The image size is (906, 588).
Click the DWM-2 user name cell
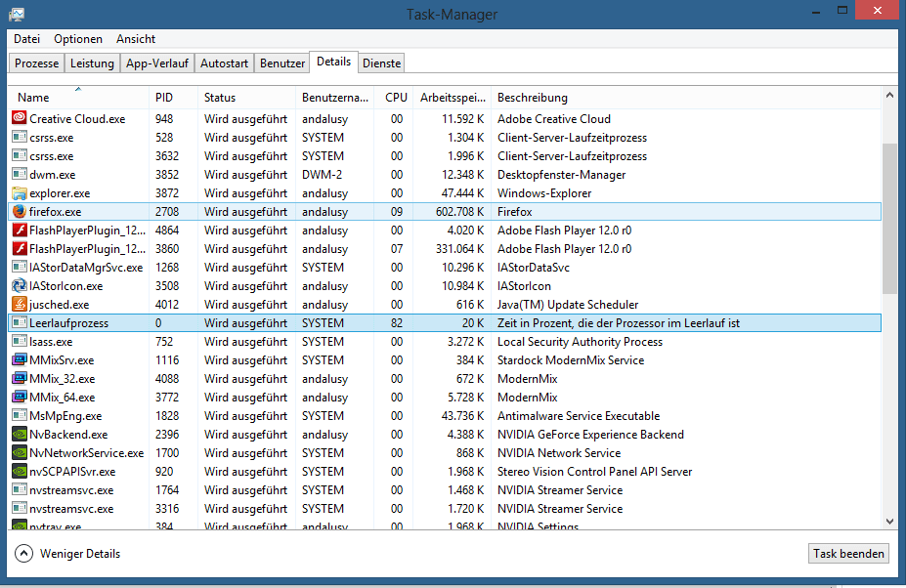pyautogui.click(x=322, y=174)
